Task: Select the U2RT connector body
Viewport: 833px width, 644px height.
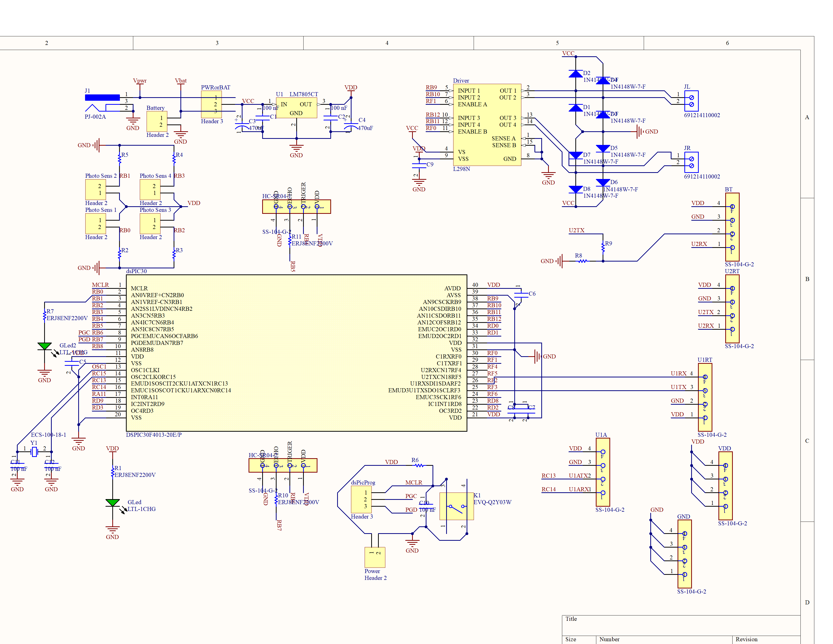Action: pos(732,309)
